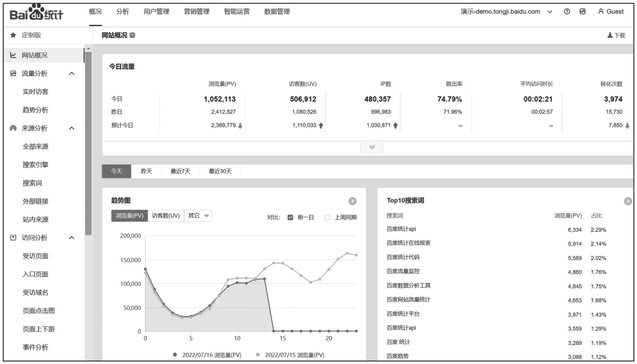The image size is (637, 364).
Task: Open the site selector dropdown arrow
Action: tap(550, 12)
